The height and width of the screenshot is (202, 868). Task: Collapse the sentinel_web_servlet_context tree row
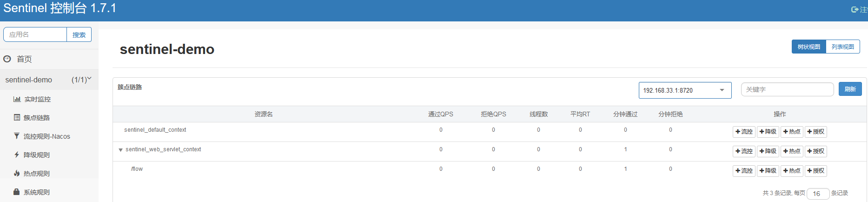[x=120, y=150]
